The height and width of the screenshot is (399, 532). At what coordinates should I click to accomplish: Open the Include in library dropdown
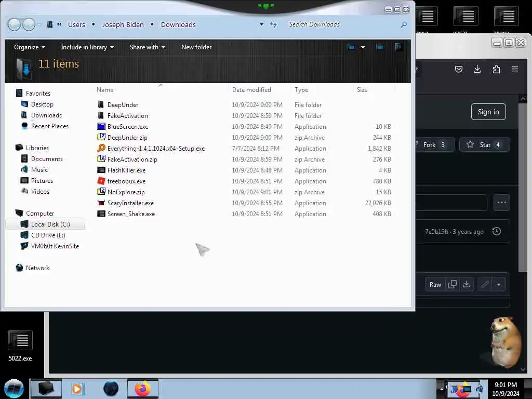[x=87, y=47]
